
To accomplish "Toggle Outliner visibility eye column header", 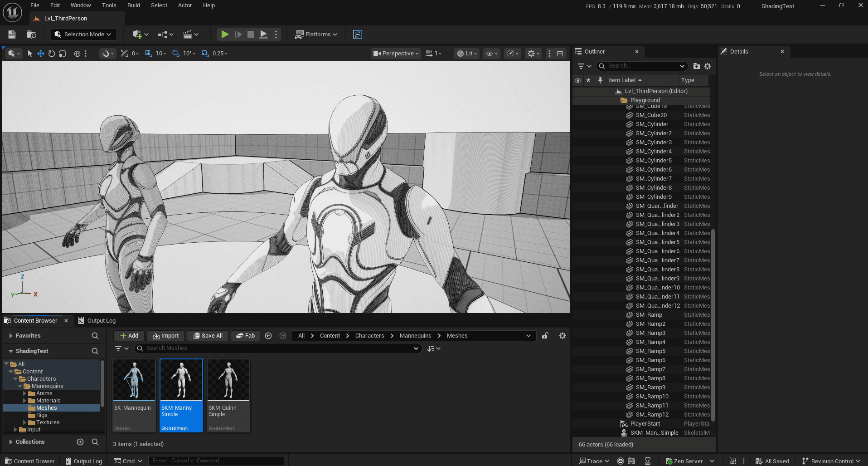I will tap(578, 80).
